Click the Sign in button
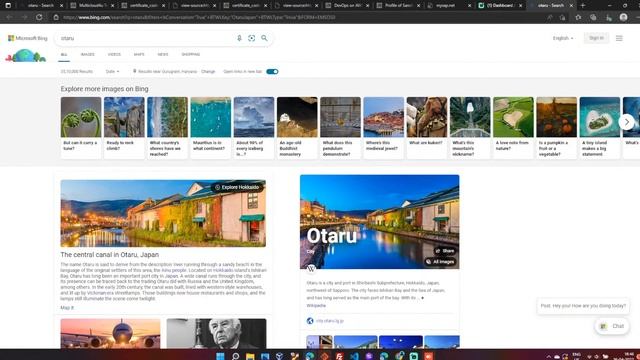Image resolution: width=640 pixels, height=360 pixels. point(596,38)
